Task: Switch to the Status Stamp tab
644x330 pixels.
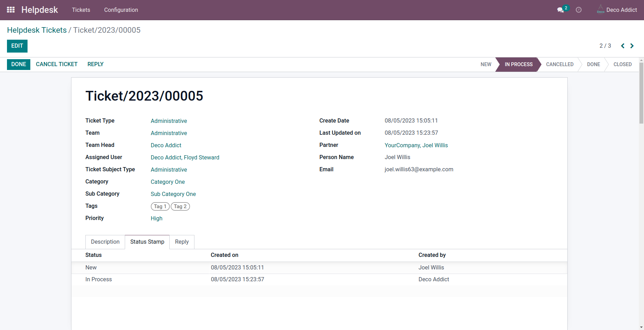Action: (x=147, y=242)
